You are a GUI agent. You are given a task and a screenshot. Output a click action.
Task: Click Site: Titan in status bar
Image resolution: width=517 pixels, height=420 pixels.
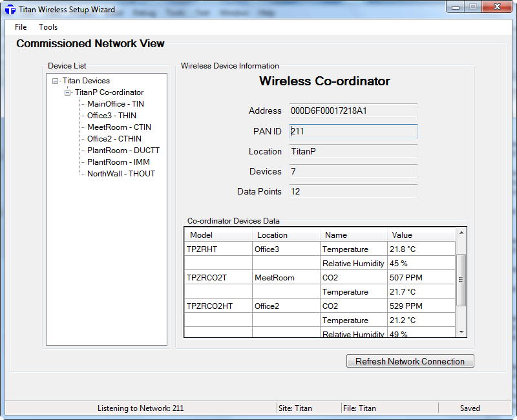(x=295, y=408)
